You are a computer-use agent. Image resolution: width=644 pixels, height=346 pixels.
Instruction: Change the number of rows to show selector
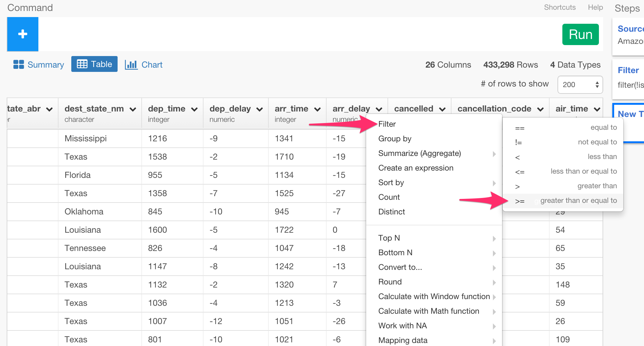pos(580,85)
